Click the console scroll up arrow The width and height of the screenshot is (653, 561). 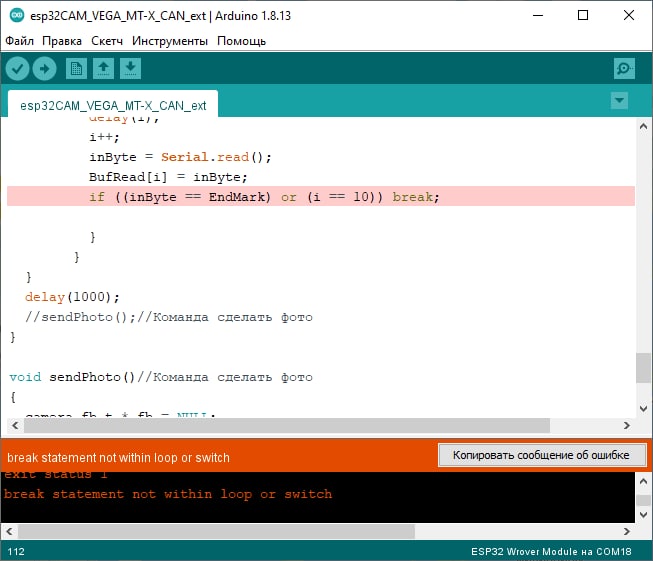coord(643,481)
